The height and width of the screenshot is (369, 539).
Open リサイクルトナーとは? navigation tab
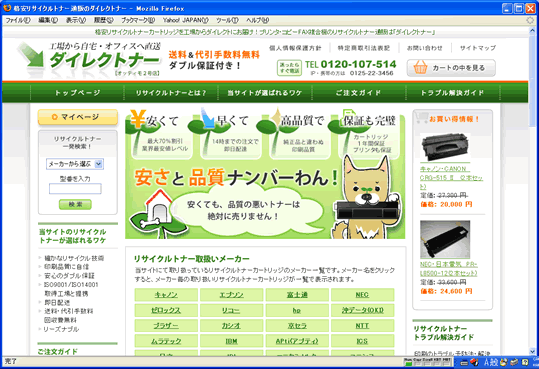[171, 93]
